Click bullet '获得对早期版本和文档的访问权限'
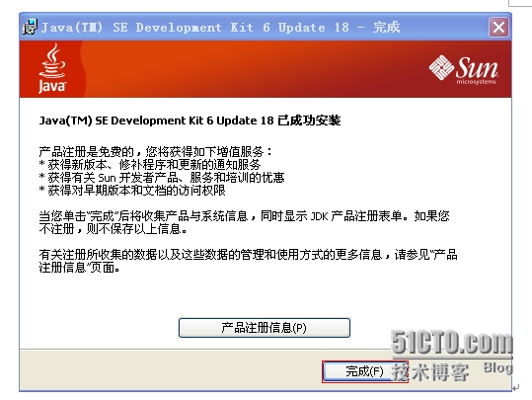The width and height of the screenshot is (532, 400). (132, 191)
